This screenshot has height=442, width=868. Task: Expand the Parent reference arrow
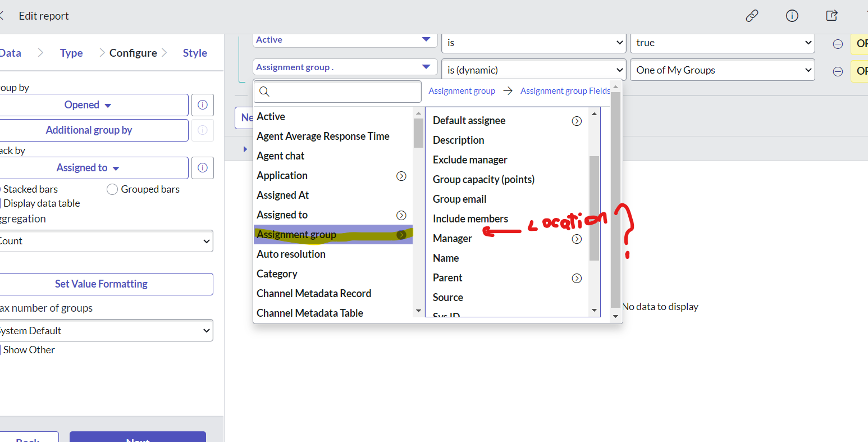577,278
